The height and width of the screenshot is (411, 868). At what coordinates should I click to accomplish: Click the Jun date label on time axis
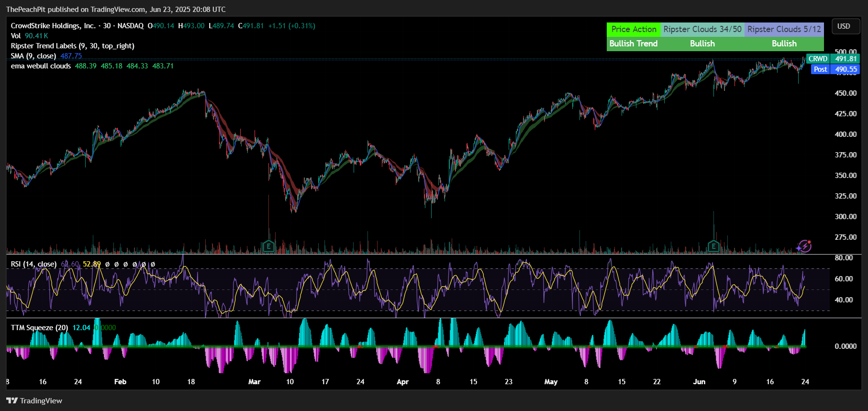699,382
